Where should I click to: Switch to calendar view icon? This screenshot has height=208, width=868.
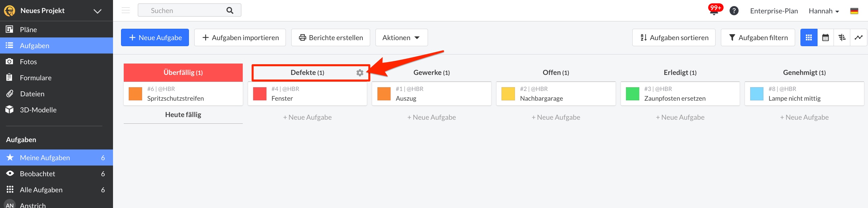[x=826, y=37]
